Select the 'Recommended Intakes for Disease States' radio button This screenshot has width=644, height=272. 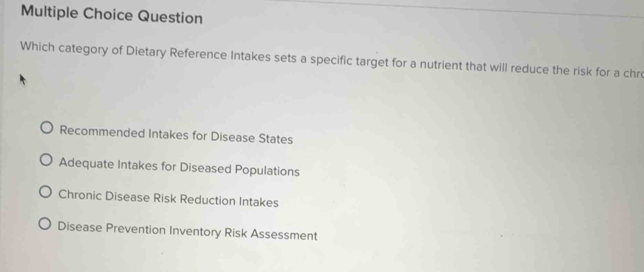47,128
